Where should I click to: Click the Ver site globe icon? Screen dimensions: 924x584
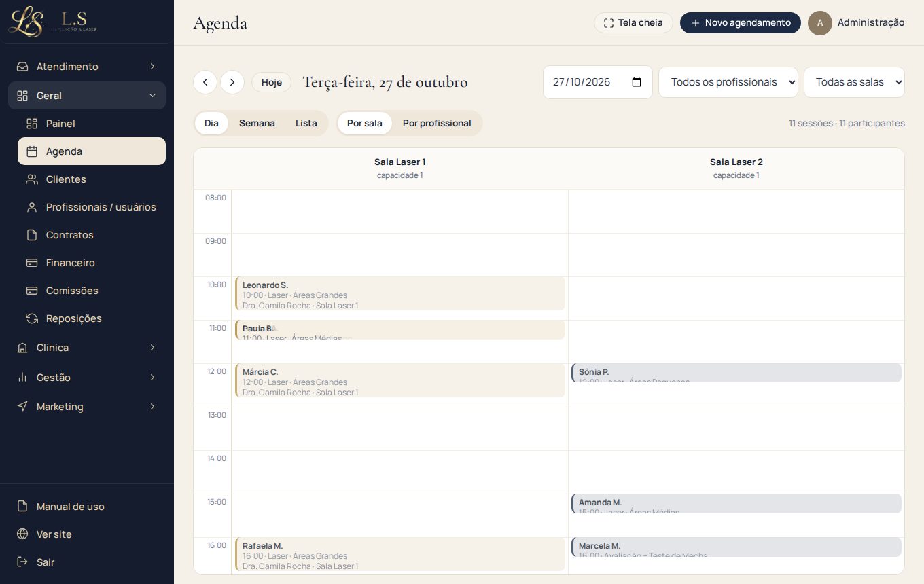[x=22, y=534]
